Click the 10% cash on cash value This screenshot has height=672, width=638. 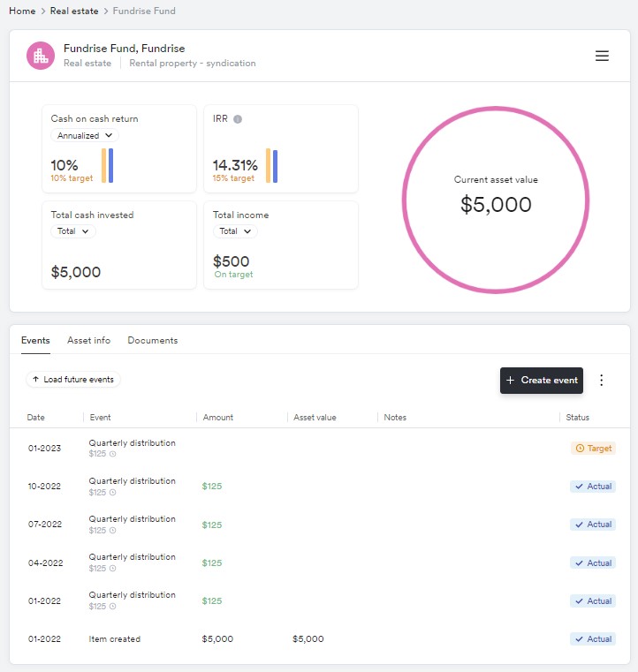click(x=65, y=165)
